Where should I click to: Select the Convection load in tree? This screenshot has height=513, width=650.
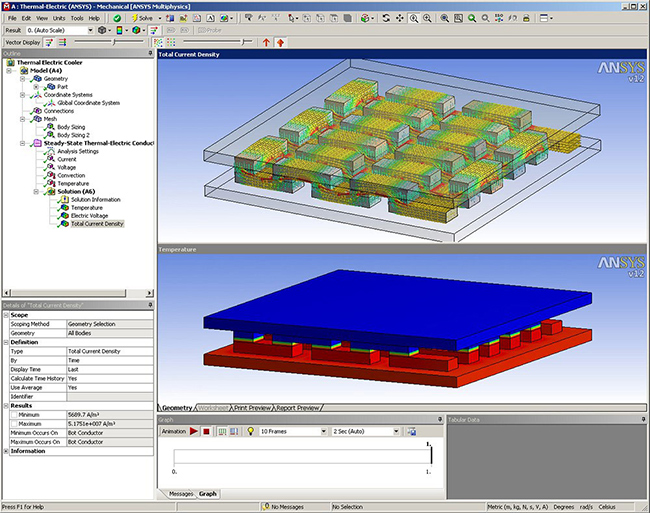(73, 175)
